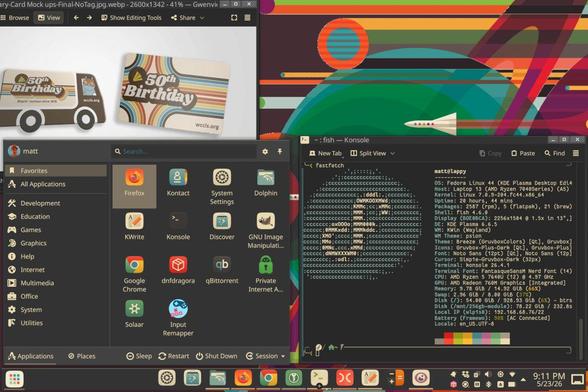Screen dimensions: 588x392
Task: Launch KWrite from the Favorites grid
Action: (134, 226)
